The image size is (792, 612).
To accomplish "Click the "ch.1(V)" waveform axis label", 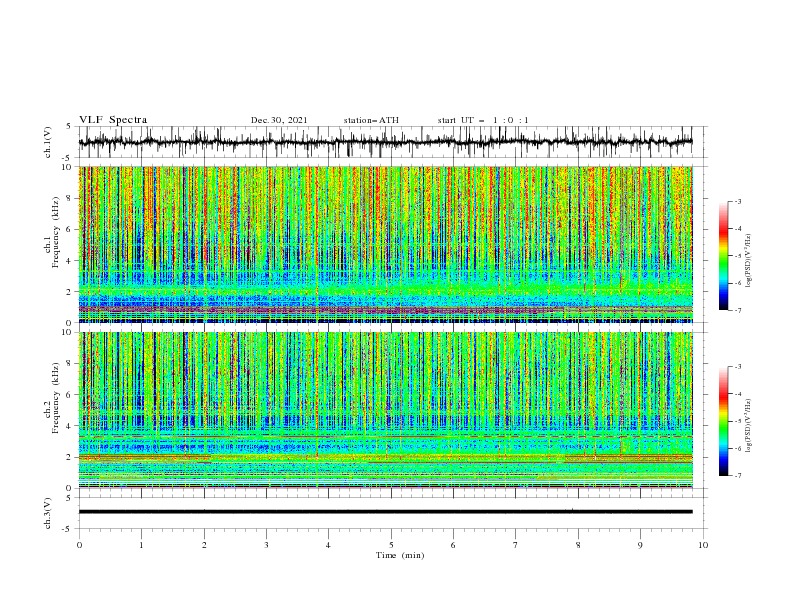I will tap(48, 142).
